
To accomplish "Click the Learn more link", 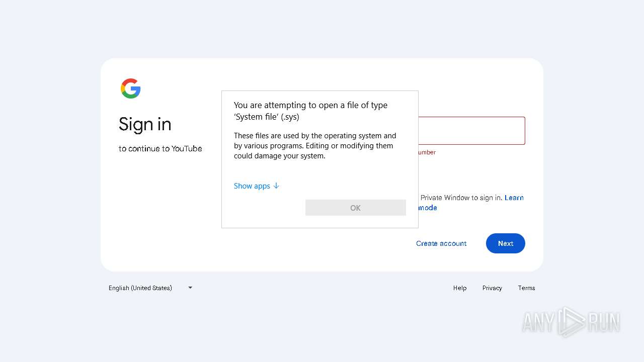I will 514,198.
